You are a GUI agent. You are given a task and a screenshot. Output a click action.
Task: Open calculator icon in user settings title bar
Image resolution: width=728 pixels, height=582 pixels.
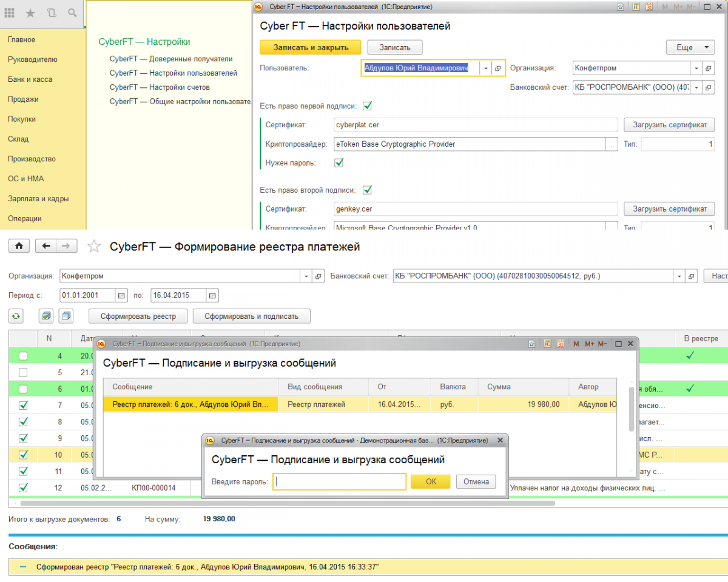[x=636, y=7]
